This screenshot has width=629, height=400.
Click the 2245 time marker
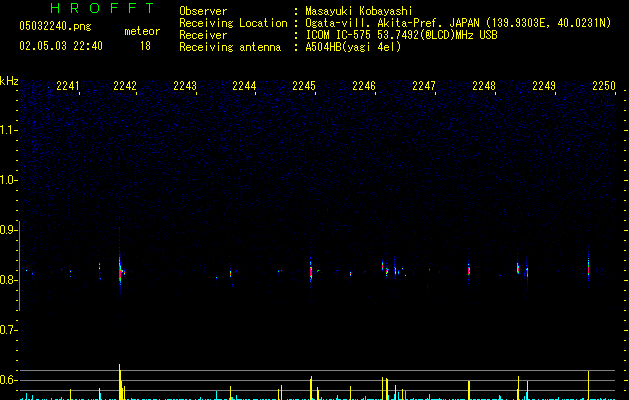pos(304,86)
